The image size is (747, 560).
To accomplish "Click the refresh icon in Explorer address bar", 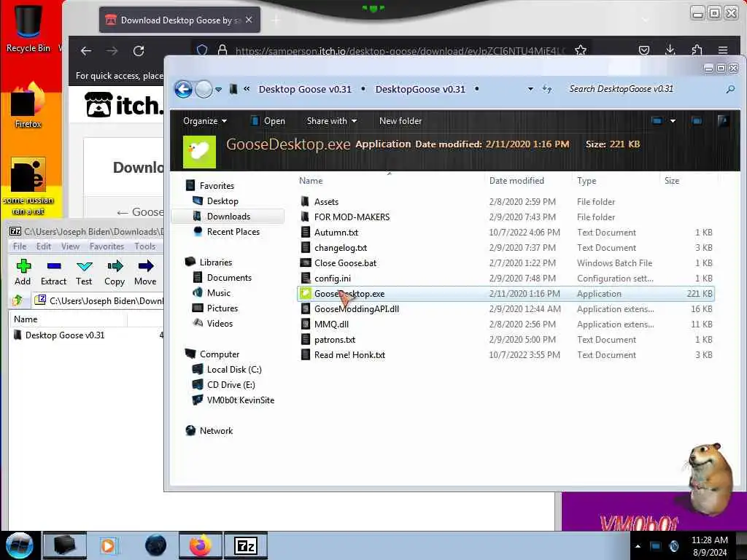I will 547,89.
